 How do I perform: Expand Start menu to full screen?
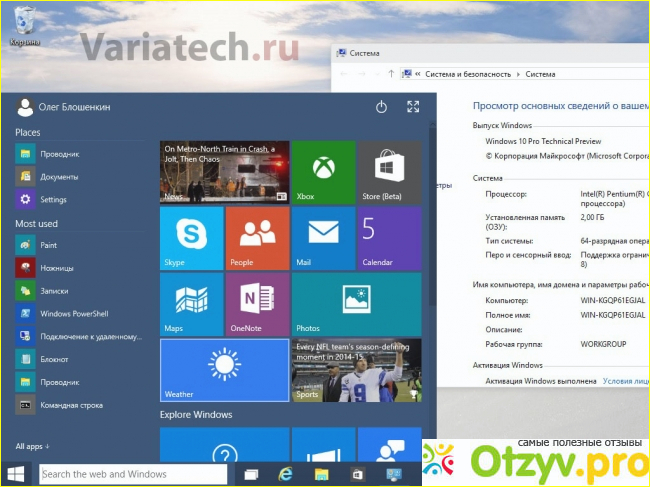413,107
